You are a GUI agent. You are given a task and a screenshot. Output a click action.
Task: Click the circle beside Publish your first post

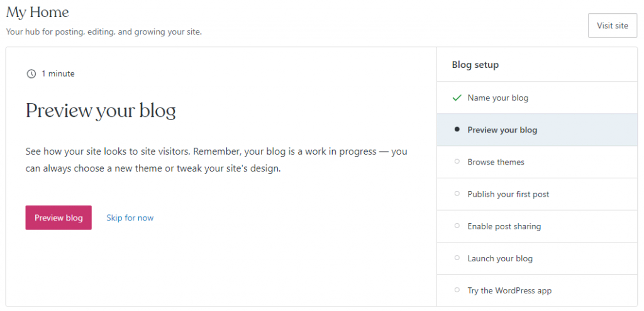(x=457, y=194)
